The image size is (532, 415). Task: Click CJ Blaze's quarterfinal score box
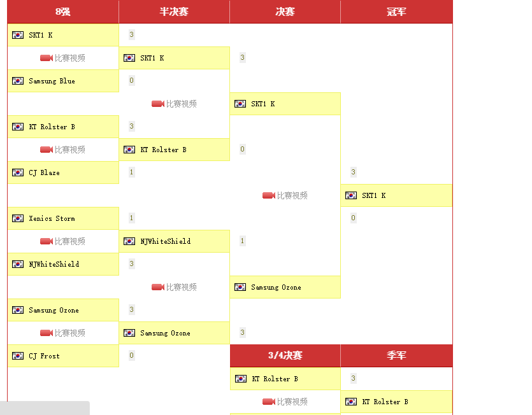131,172
